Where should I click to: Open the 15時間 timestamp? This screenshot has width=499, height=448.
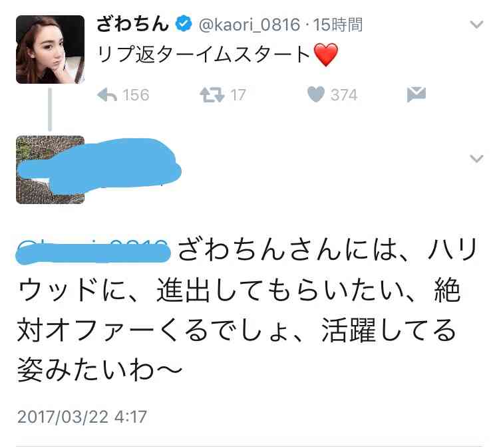[337, 25]
